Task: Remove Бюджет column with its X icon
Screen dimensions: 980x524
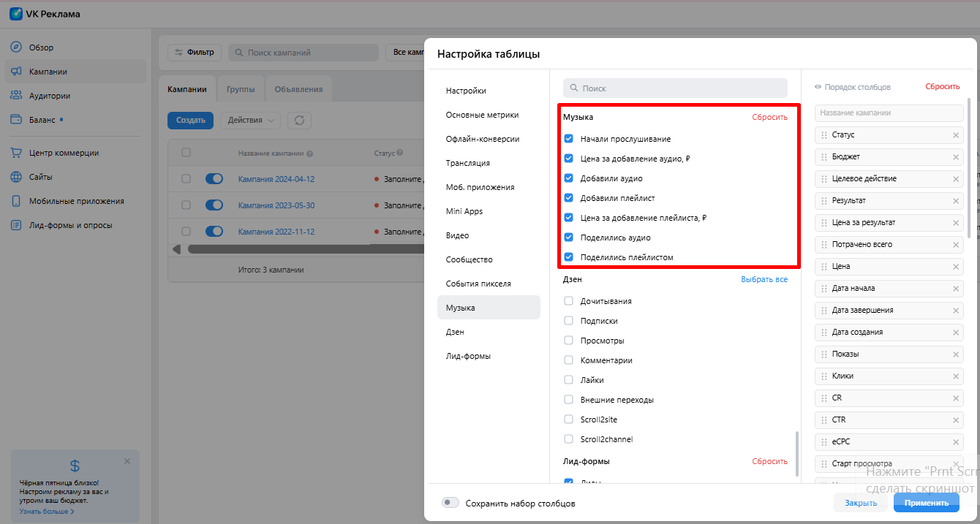Action: tap(955, 157)
